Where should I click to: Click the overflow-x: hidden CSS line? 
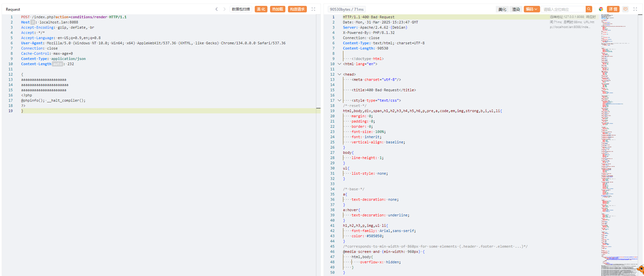(380, 262)
